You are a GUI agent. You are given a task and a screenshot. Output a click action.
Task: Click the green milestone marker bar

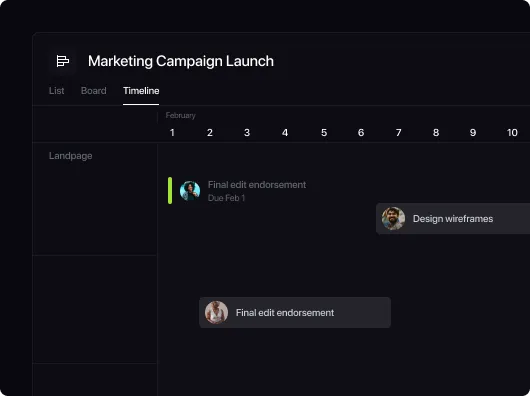point(170,191)
